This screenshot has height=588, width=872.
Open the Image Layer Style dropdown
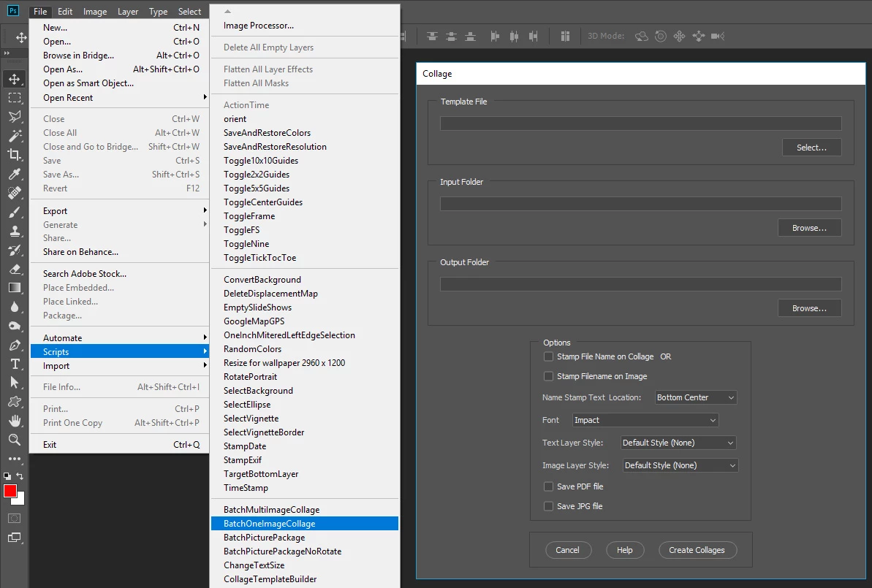pos(680,465)
